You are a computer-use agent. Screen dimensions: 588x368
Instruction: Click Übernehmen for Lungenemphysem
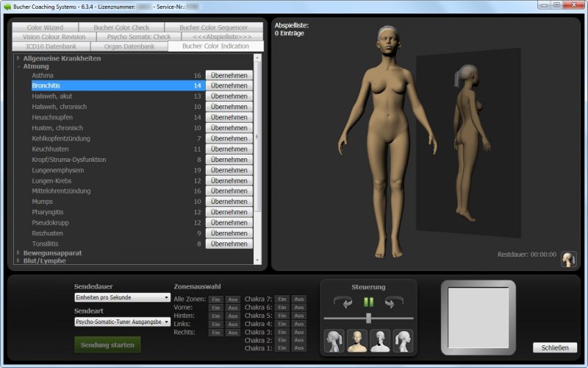pyautogui.click(x=229, y=170)
